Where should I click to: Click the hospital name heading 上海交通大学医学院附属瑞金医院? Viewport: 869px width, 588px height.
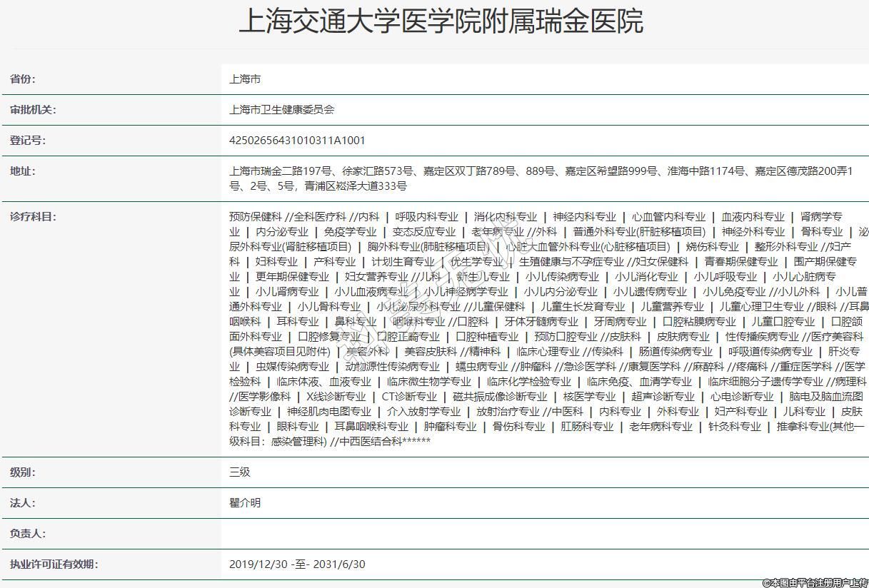point(441,21)
